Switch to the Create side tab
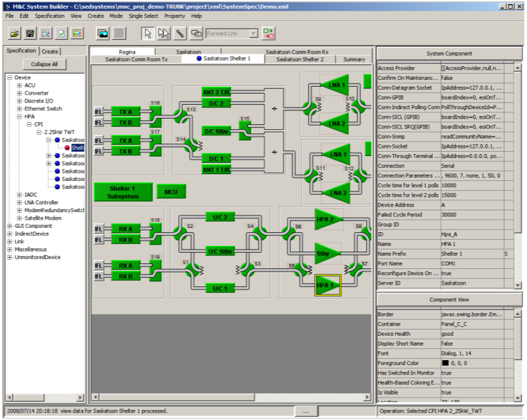 50,51
